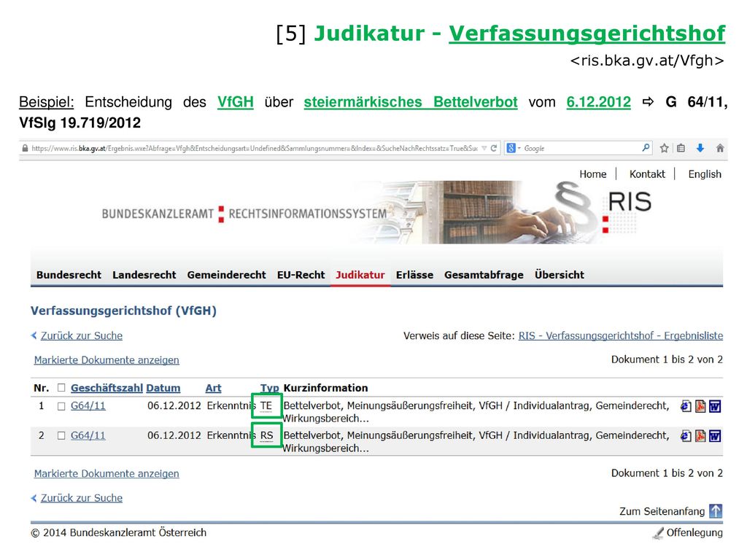
Task: Click the 6.12.2012 date link
Action: 598,102
